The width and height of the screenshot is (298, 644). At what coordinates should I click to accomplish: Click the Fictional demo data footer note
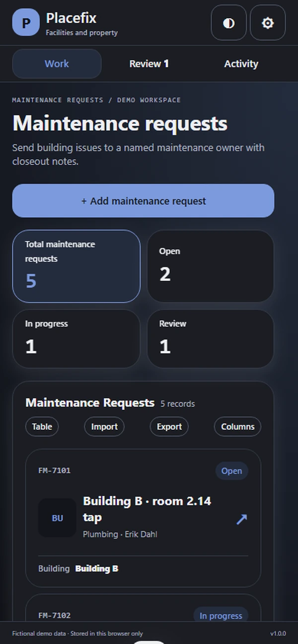(77, 634)
